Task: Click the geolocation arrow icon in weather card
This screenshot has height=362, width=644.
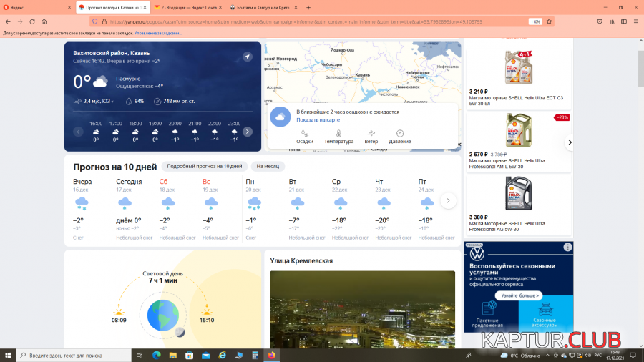Action: coord(248,57)
